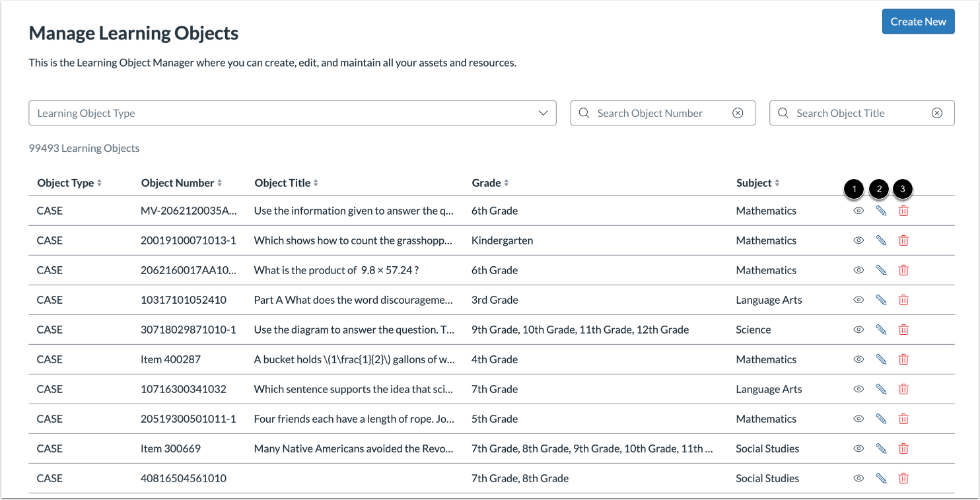The height and width of the screenshot is (500, 980).
Task: Delete object 10317101052410 using the trash icon
Action: [903, 299]
